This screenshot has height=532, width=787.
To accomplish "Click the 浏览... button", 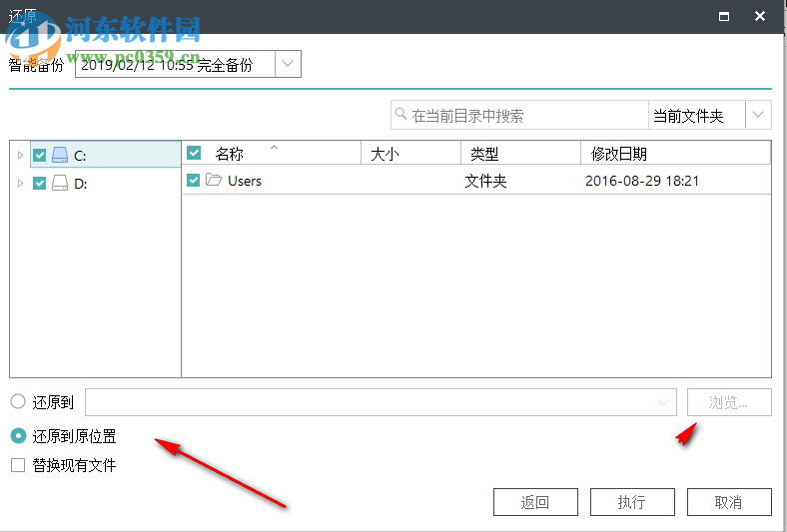I will coord(729,402).
